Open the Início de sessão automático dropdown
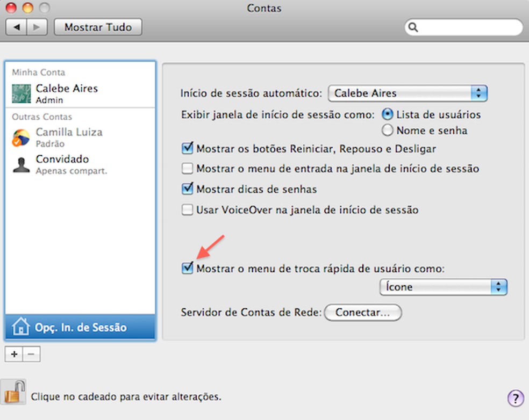Viewport: 529px width, 420px height. click(407, 93)
